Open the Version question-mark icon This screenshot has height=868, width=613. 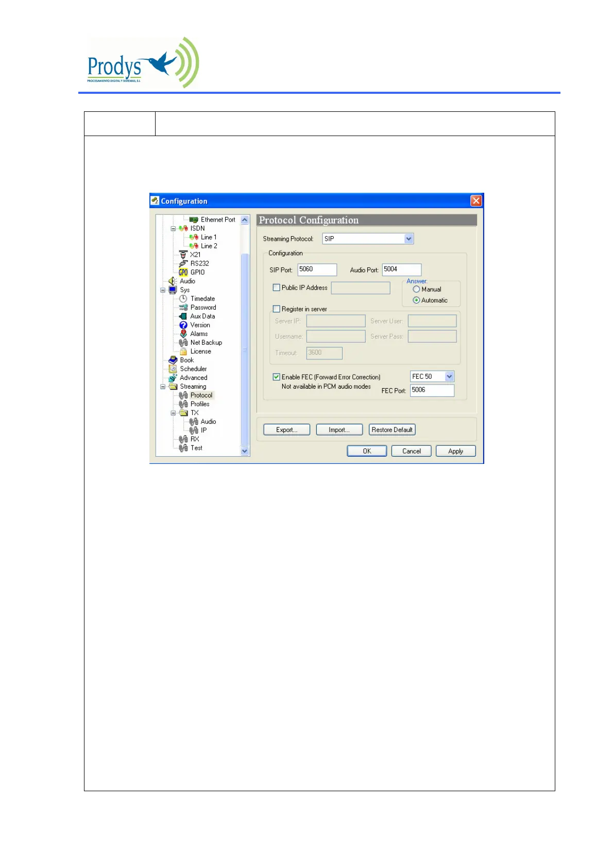point(183,325)
